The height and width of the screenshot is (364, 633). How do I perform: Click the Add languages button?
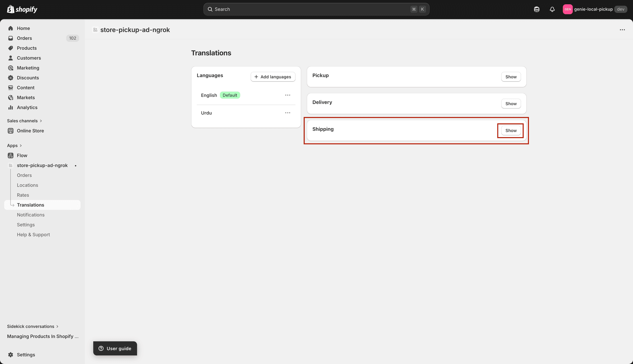[x=273, y=76]
